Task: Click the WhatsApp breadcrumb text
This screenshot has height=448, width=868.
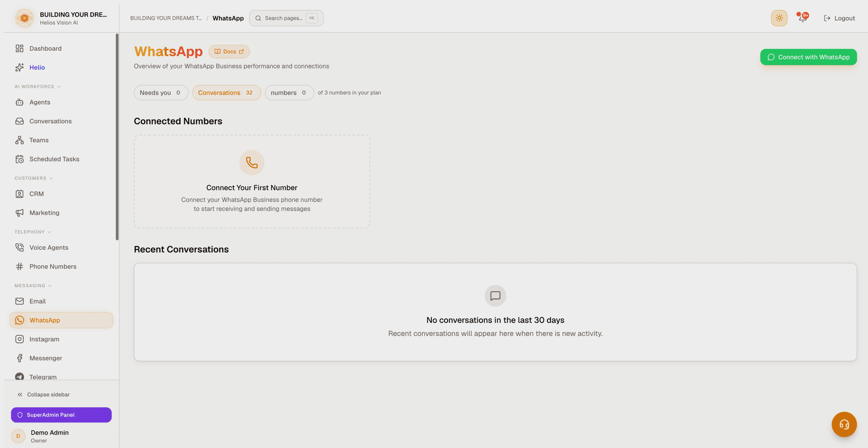Action: [x=228, y=18]
